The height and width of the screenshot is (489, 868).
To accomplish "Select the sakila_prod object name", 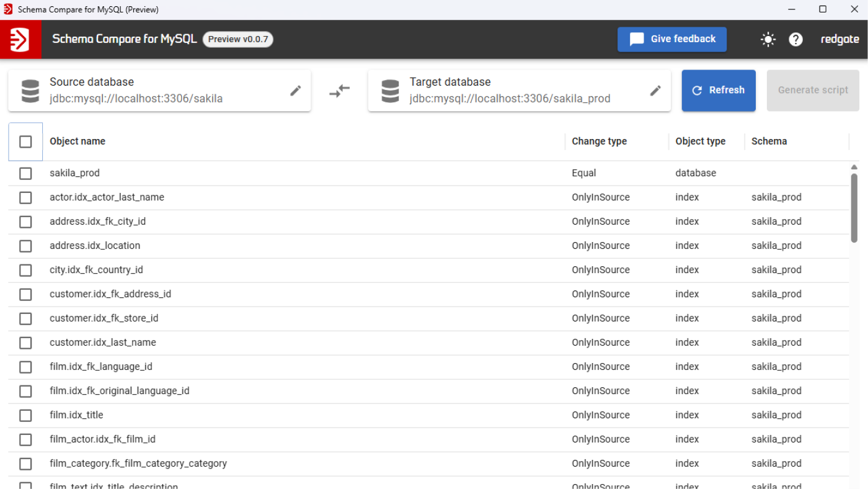I will 74,173.
